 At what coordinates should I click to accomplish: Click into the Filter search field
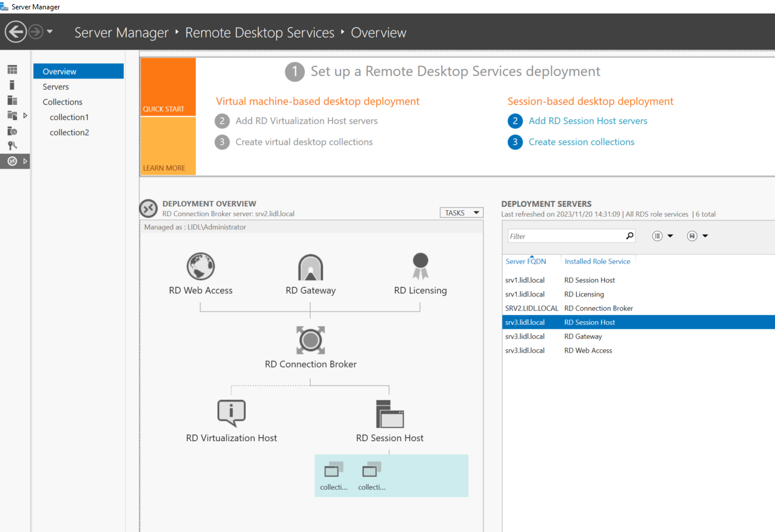pos(566,236)
